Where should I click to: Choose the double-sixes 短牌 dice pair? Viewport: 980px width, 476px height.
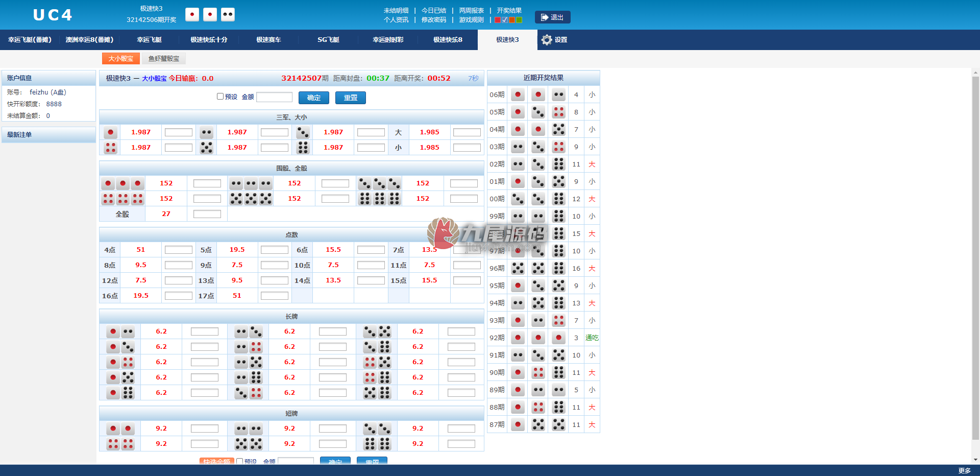[x=377, y=444]
